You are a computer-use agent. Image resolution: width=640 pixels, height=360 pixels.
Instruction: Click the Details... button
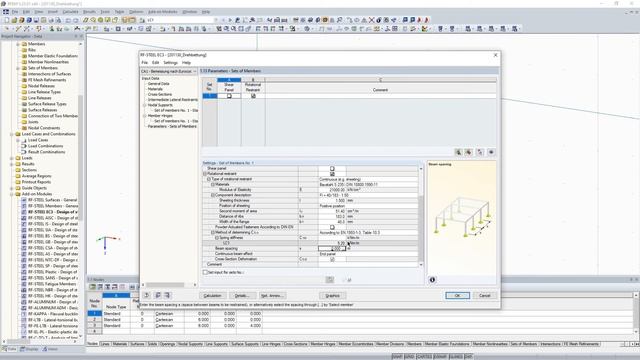[242, 296]
